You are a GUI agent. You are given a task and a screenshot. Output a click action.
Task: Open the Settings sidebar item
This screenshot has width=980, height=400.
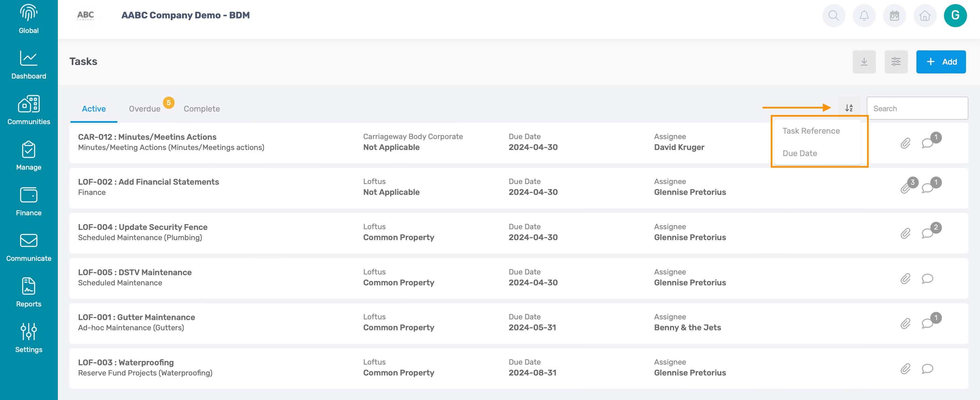point(29,338)
